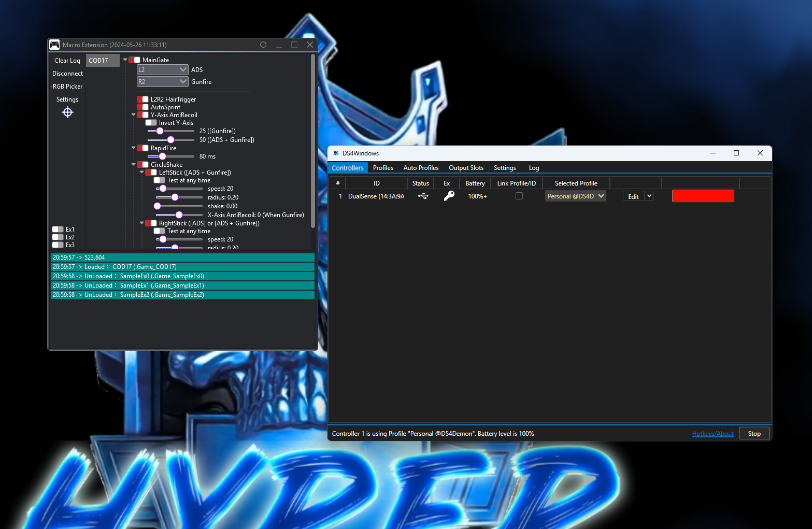Open the L2 ADS button dropdown
This screenshot has height=529, width=812.
162,69
